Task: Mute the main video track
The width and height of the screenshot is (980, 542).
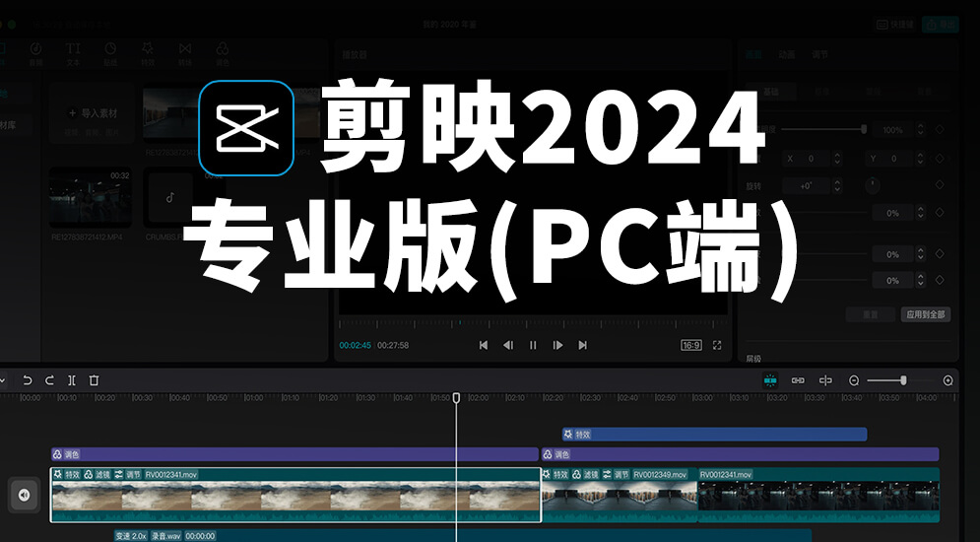Action: point(24,495)
